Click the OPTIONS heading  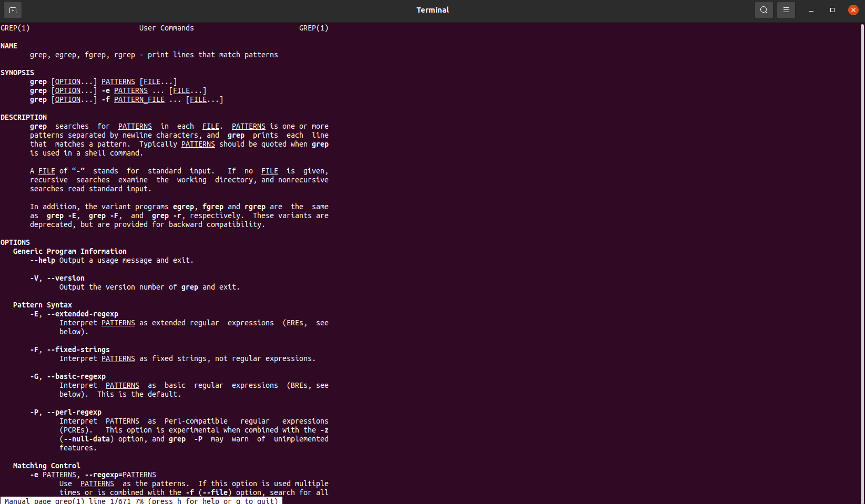coord(15,242)
